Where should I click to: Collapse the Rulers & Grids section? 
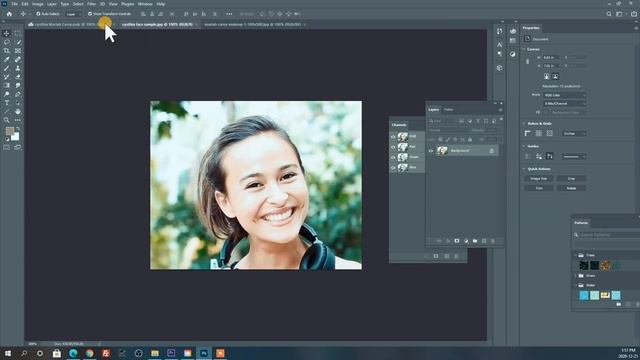pos(524,123)
